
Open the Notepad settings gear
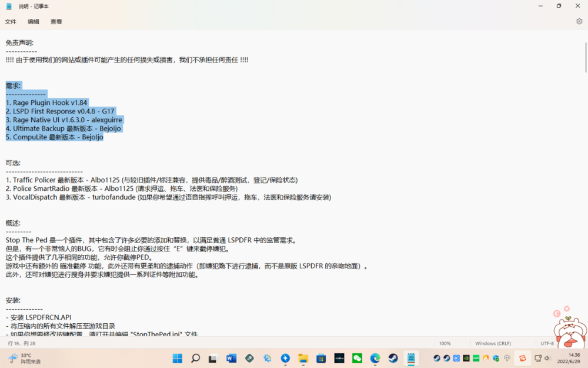point(578,21)
